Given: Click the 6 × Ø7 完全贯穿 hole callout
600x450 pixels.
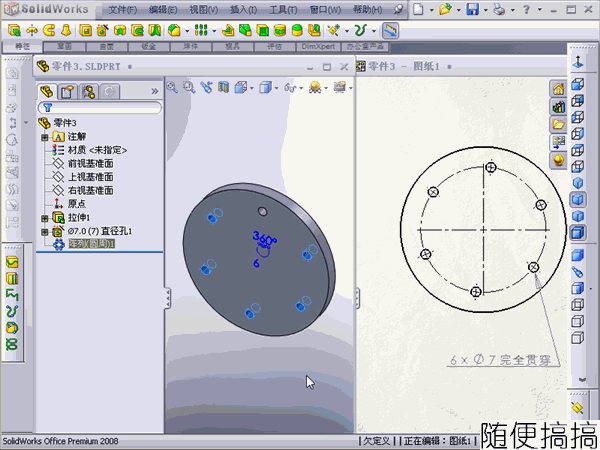Looking at the screenshot, I should 500,360.
